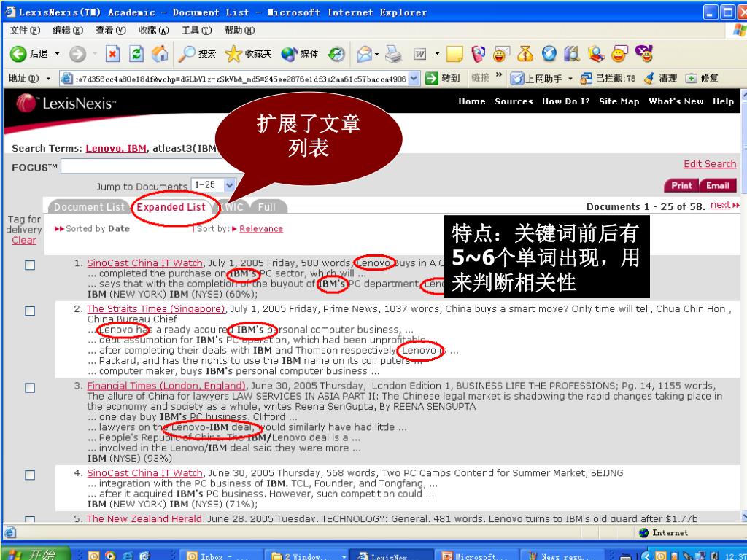Click the Yahoo messenger icon in toolbar

(644, 54)
